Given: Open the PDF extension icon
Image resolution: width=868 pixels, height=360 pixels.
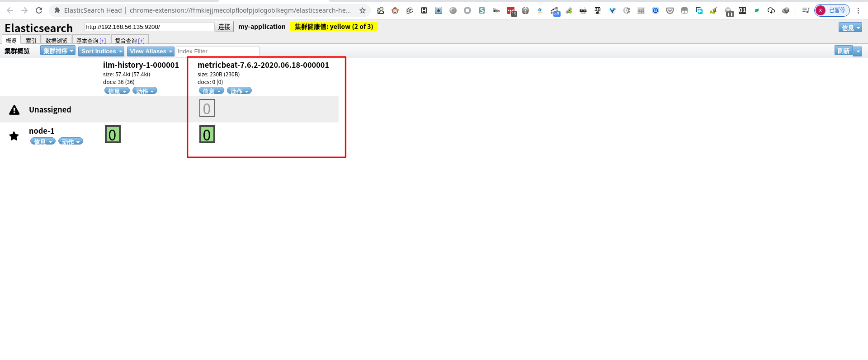Looking at the screenshot, I should click(713, 10).
